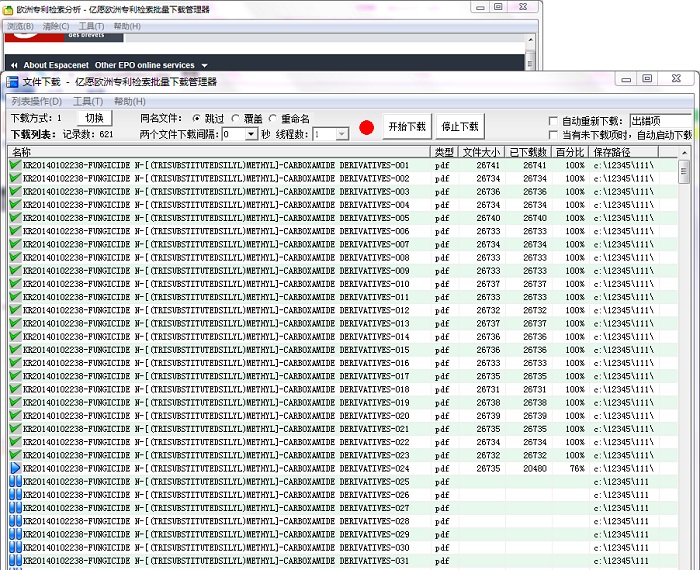Click the red status indicator circle
The image size is (700, 570).
(x=367, y=128)
